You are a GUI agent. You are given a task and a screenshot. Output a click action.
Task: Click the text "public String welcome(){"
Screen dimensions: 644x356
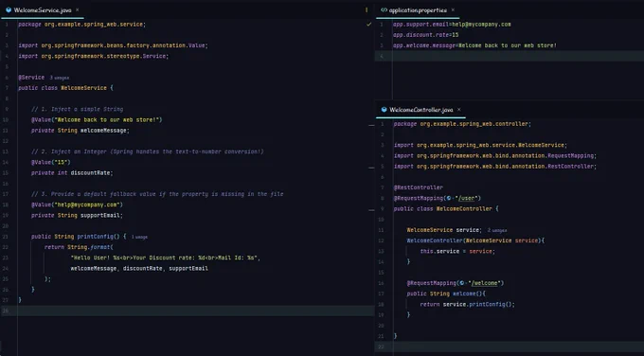click(x=446, y=294)
